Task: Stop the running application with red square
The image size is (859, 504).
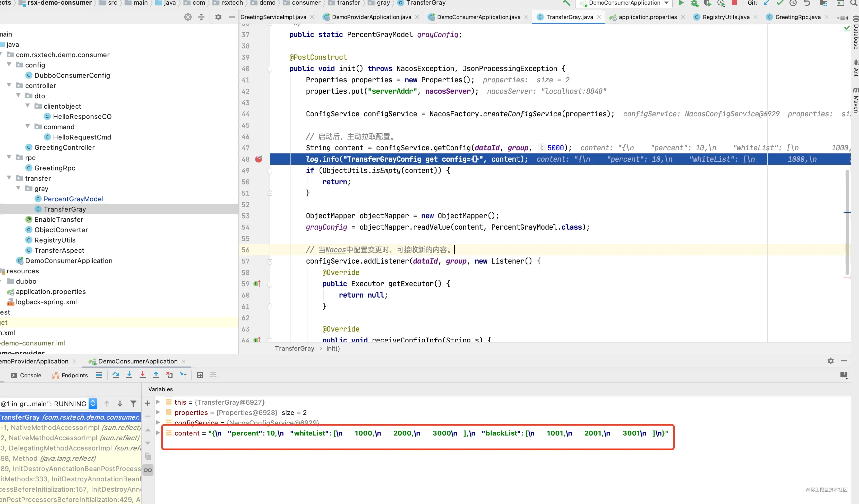Action: point(734,3)
